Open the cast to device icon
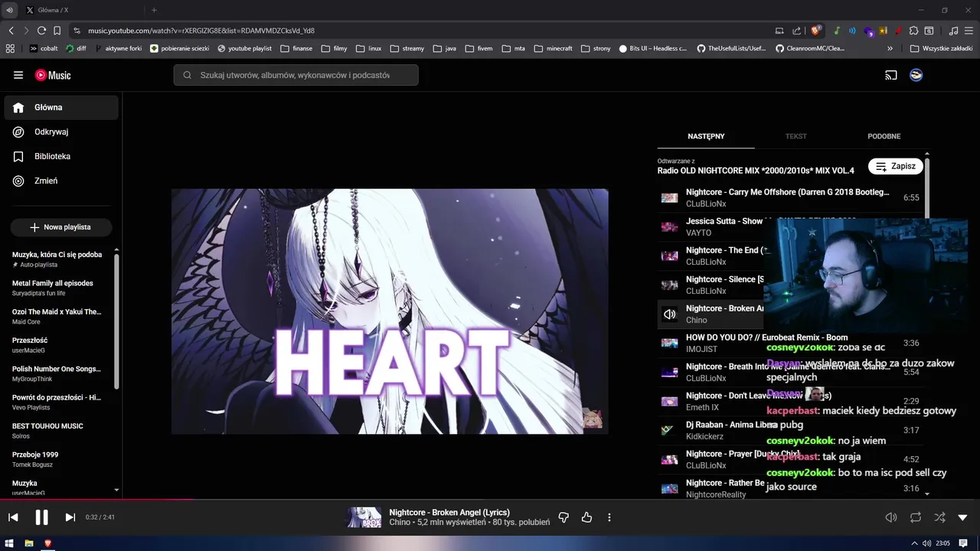This screenshot has width=980, height=551. [x=891, y=75]
